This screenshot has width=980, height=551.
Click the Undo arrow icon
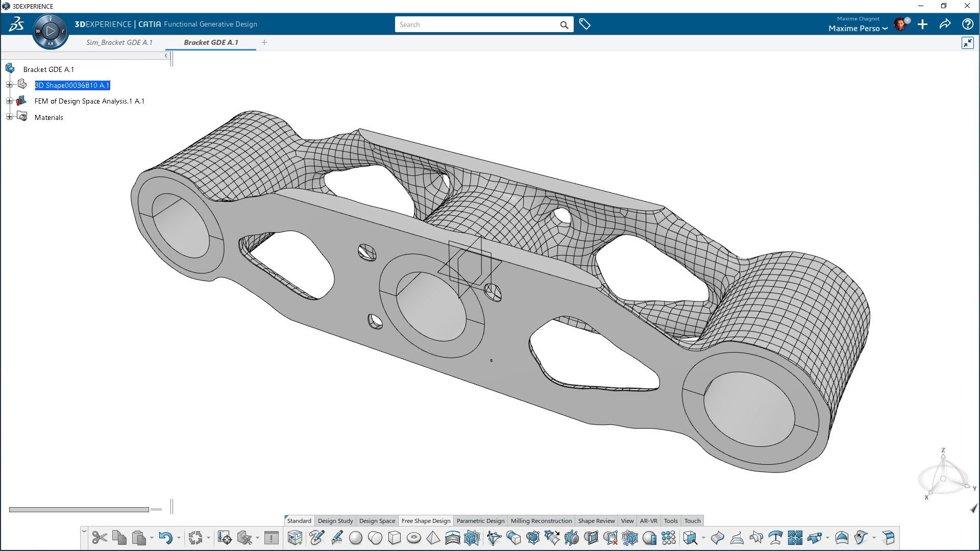click(165, 538)
